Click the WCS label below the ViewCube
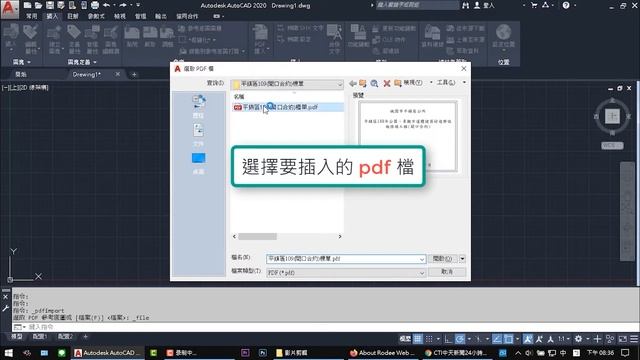 (x=612, y=145)
